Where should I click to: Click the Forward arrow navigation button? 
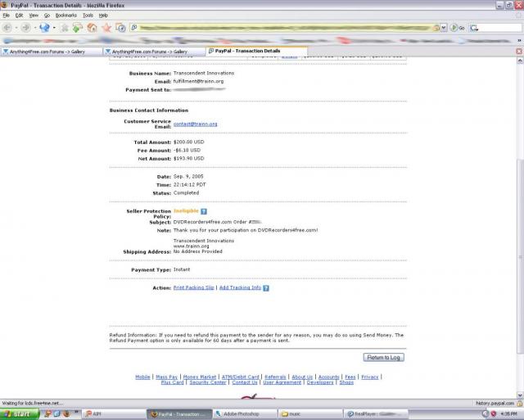(25, 28)
